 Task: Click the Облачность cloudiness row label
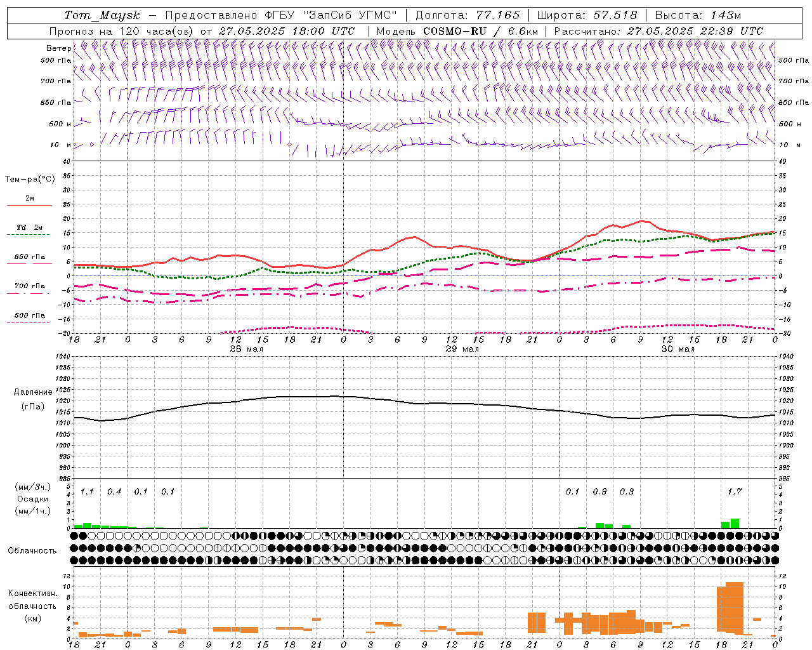pyautogui.click(x=32, y=550)
